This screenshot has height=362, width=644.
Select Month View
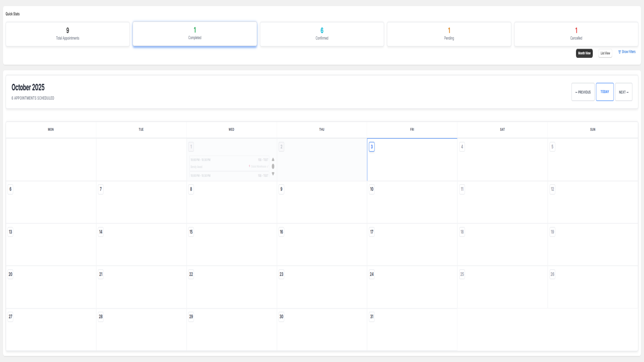pyautogui.click(x=584, y=53)
